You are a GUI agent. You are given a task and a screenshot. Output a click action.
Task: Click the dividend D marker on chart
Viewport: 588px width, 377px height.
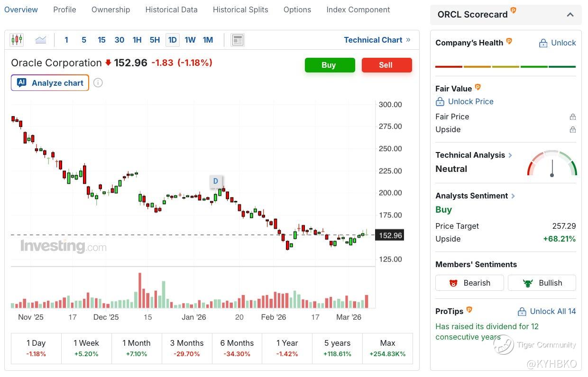pyautogui.click(x=216, y=181)
